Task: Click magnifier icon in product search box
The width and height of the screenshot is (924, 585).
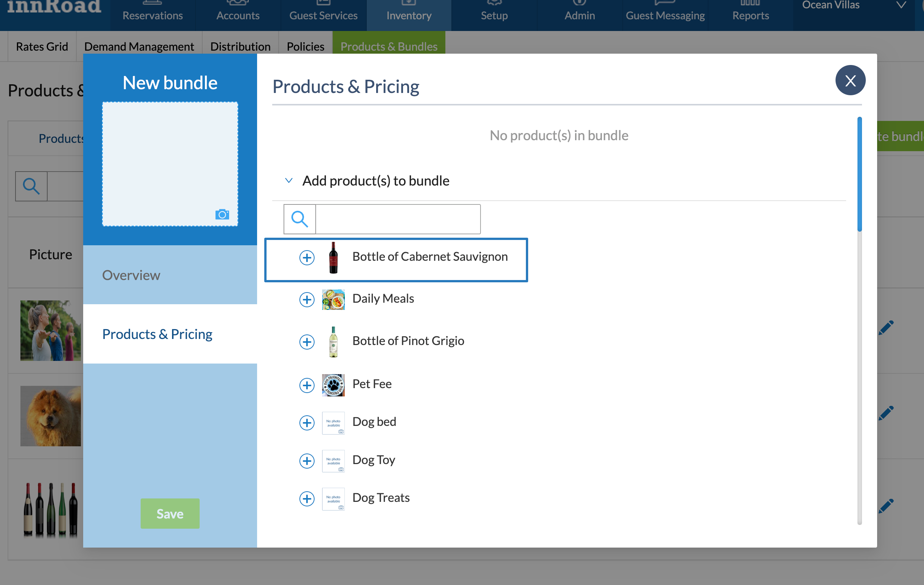Action: coord(299,219)
